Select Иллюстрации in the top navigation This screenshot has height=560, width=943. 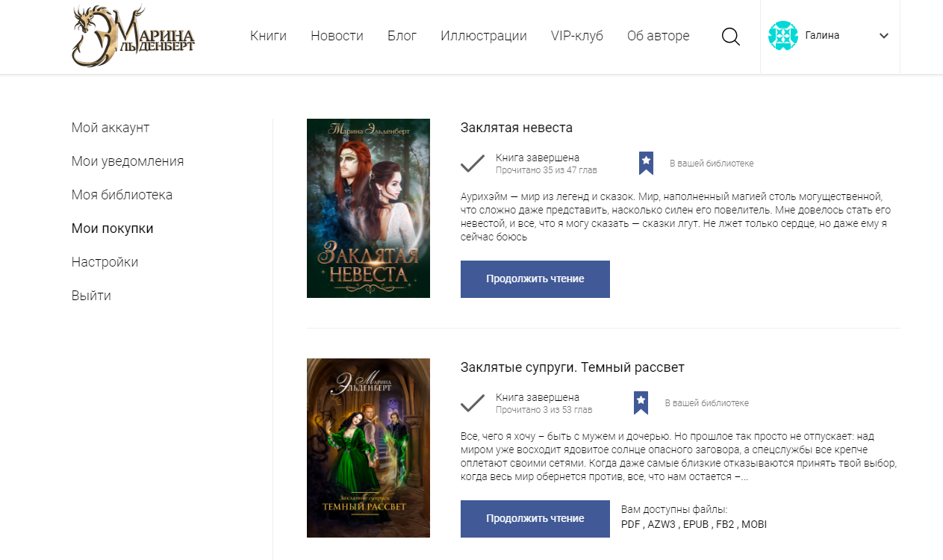[483, 36]
